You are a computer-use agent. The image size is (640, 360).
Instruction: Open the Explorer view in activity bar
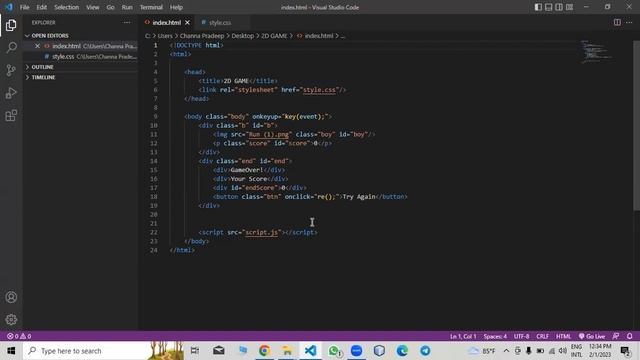click(x=11, y=25)
